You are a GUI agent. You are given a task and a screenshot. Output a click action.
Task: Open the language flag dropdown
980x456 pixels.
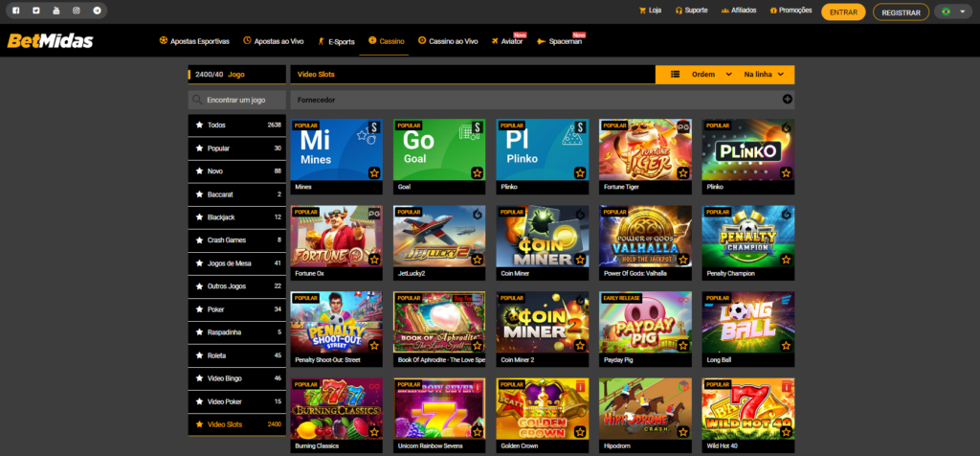[953, 11]
